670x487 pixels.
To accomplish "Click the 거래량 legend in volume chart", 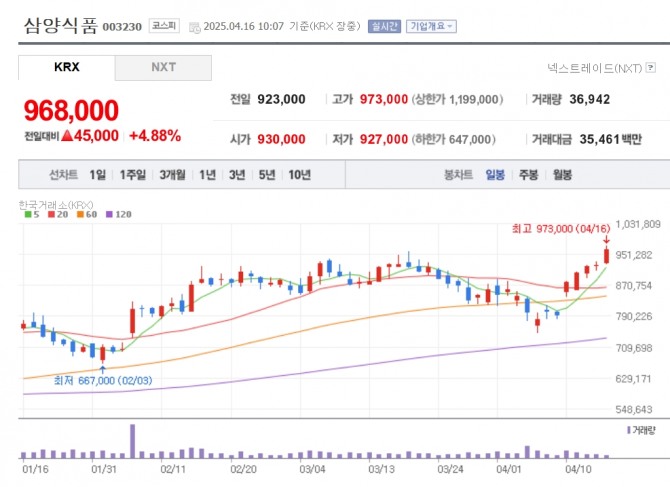I will (641, 430).
